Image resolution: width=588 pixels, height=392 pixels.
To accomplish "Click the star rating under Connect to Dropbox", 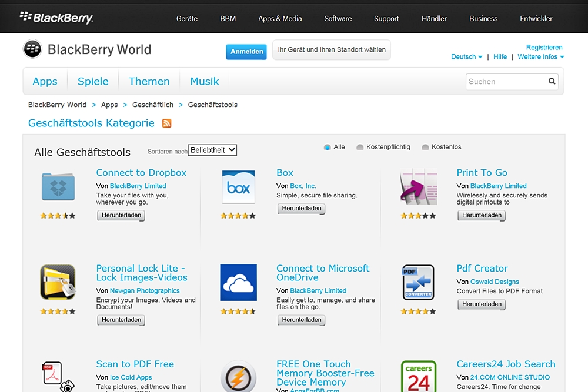I will tap(58, 216).
